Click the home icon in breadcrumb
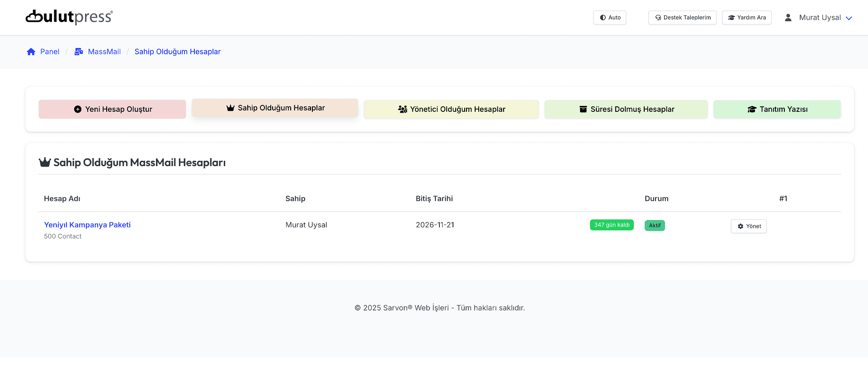This screenshot has height=368, width=868. 31,52
